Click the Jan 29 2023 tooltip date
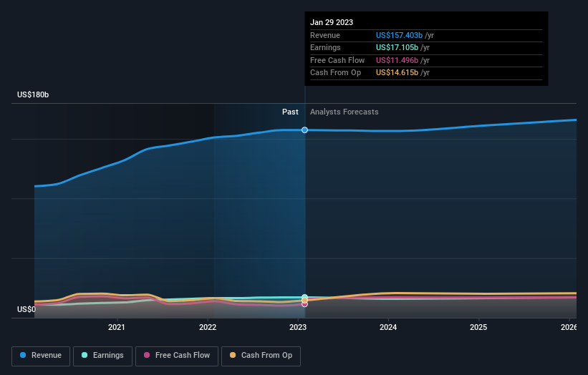Viewport: 588px width, 375px height. [x=332, y=22]
